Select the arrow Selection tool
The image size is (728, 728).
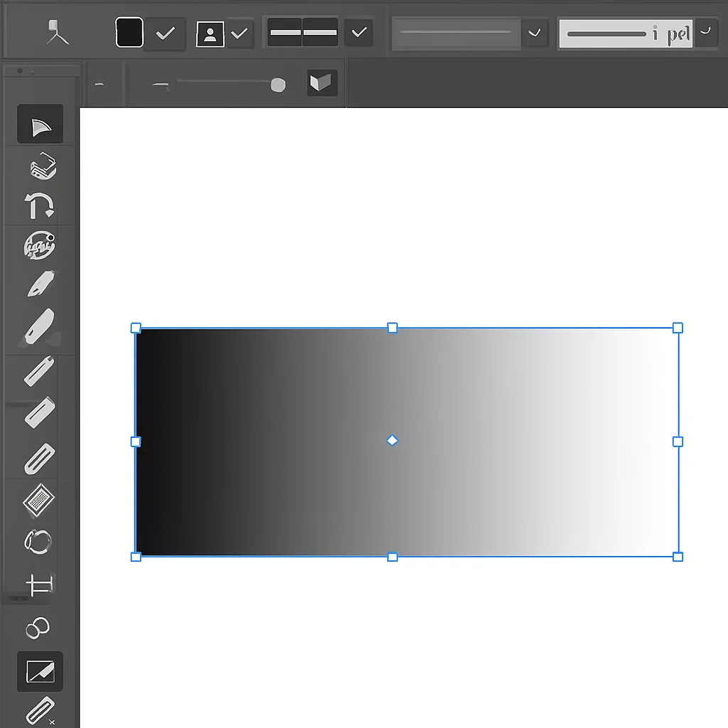point(41,124)
